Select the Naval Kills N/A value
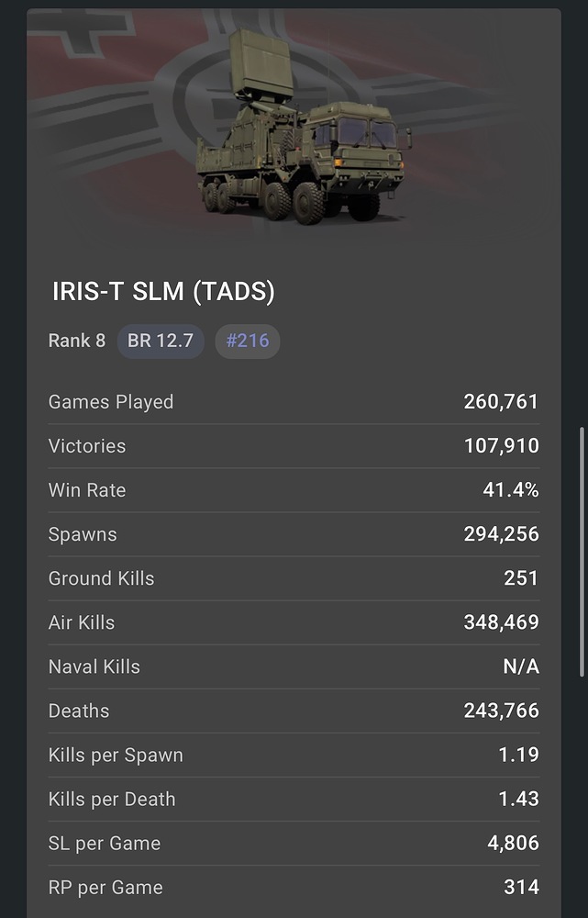 coord(521,666)
